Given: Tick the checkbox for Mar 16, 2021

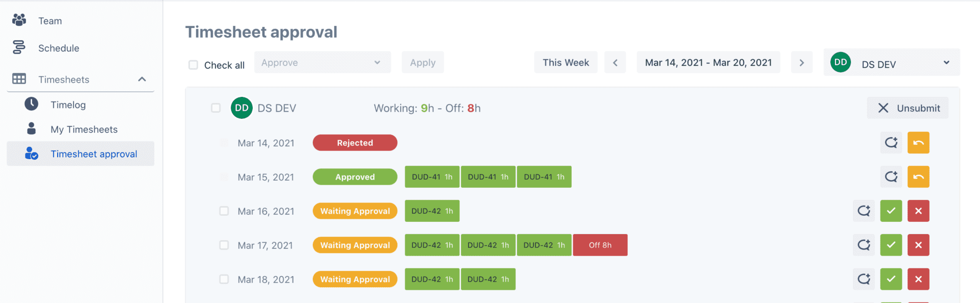Looking at the screenshot, I should pyautogui.click(x=224, y=211).
